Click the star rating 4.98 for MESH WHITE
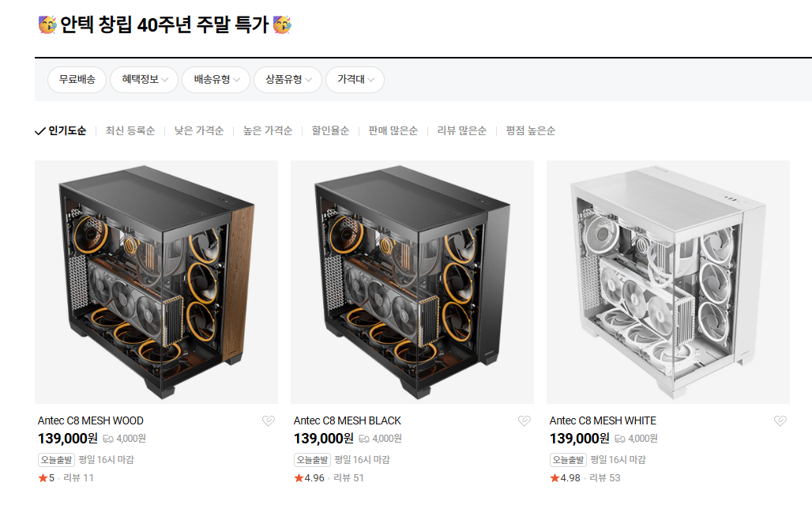 coord(565,478)
